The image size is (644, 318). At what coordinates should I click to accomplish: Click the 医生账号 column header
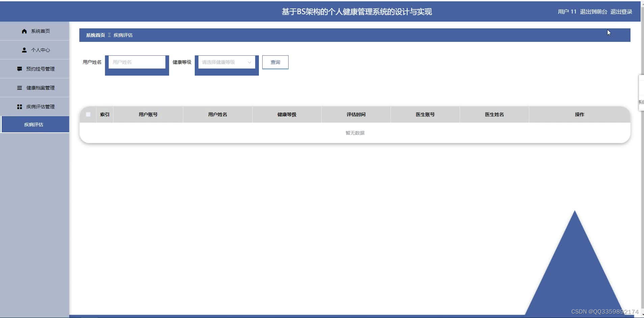coord(425,114)
